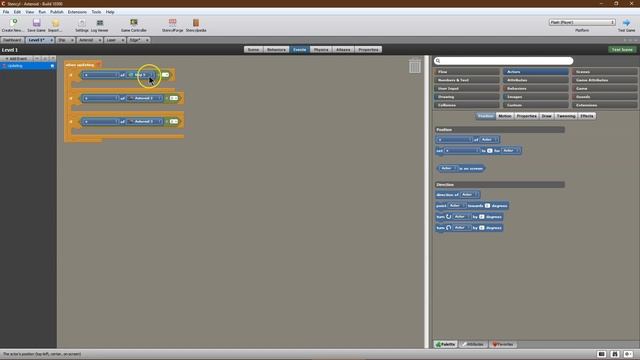Open the Asteroid 1 dropdown in the third if block

[x=144, y=121]
